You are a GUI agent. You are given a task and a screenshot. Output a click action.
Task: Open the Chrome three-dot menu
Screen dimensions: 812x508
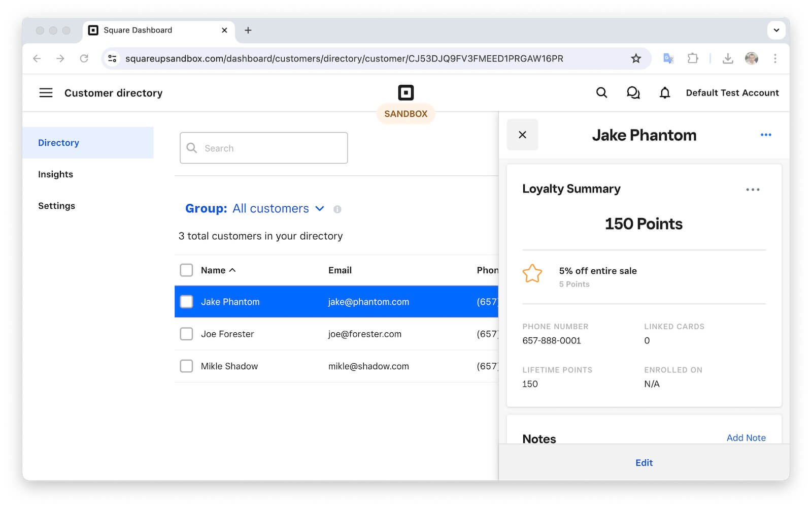click(775, 58)
